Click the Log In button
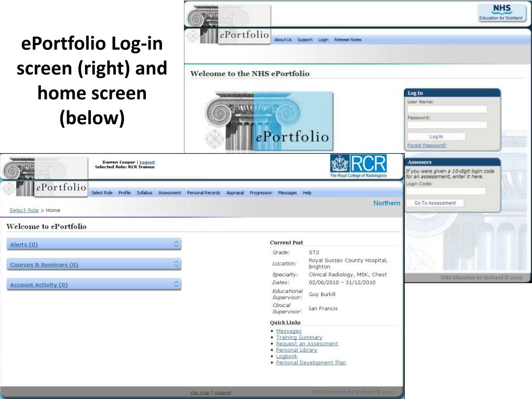This screenshot has width=532, height=399. 436,137
